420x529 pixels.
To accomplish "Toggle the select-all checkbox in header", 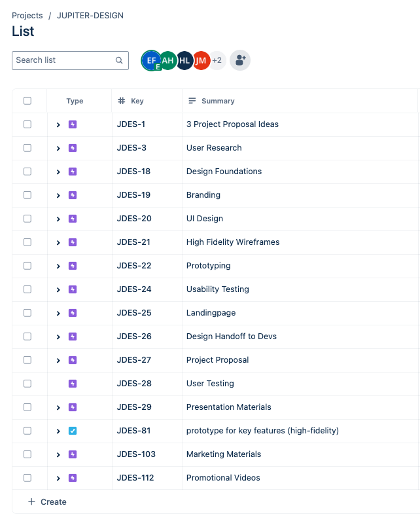I will 27,101.
